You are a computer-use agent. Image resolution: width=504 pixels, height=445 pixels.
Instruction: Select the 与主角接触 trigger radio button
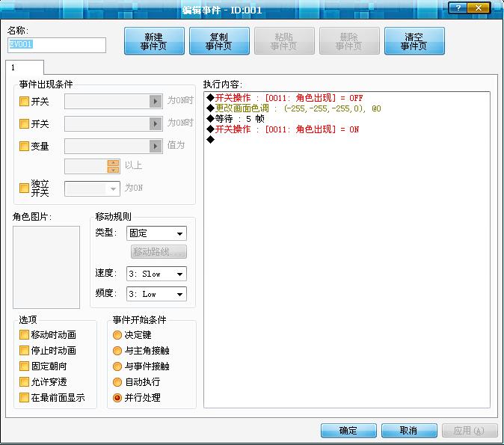coord(117,351)
